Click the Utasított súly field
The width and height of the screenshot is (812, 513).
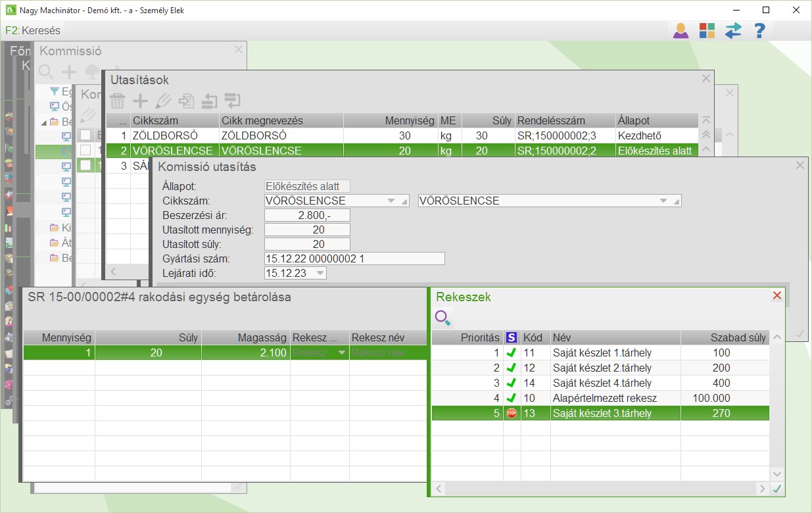pos(307,244)
